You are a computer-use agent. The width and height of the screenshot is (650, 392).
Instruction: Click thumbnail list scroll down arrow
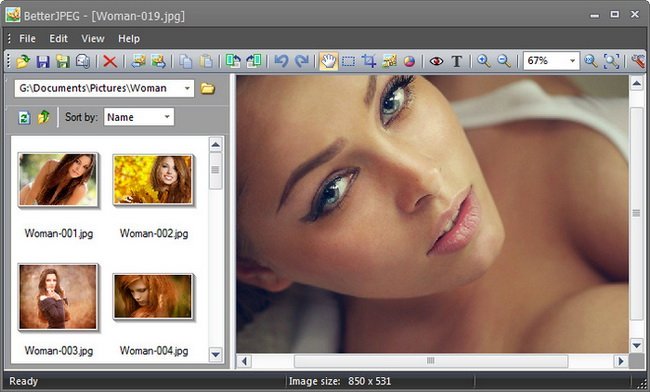click(216, 355)
